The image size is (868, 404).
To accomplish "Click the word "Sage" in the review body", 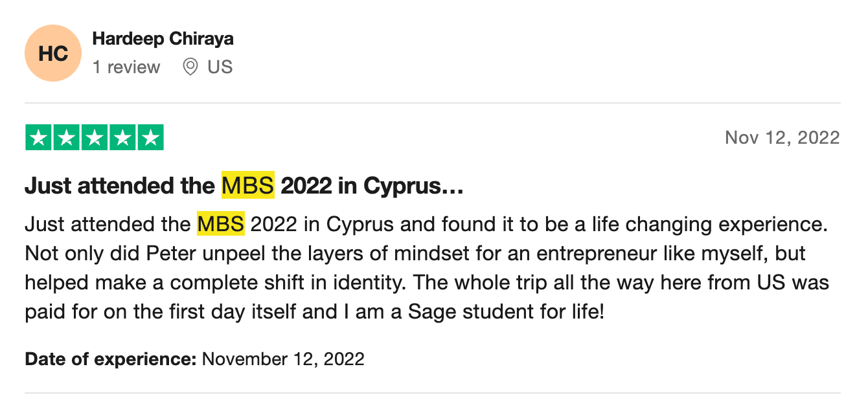I will pos(431,312).
